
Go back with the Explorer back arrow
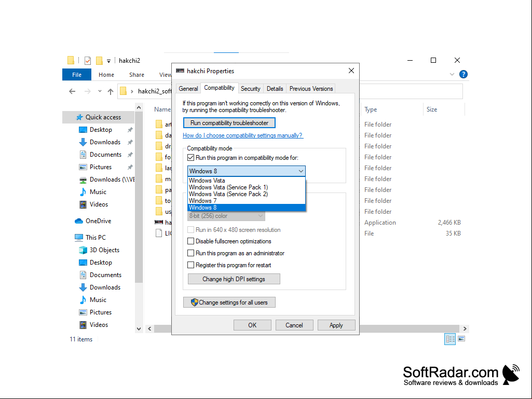point(72,91)
